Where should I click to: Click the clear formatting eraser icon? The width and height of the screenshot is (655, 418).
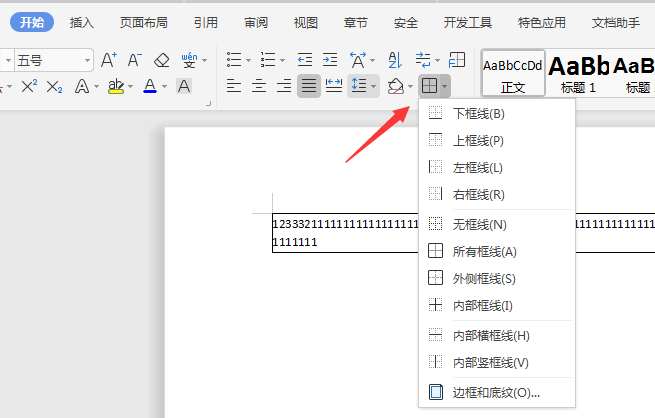[x=161, y=60]
